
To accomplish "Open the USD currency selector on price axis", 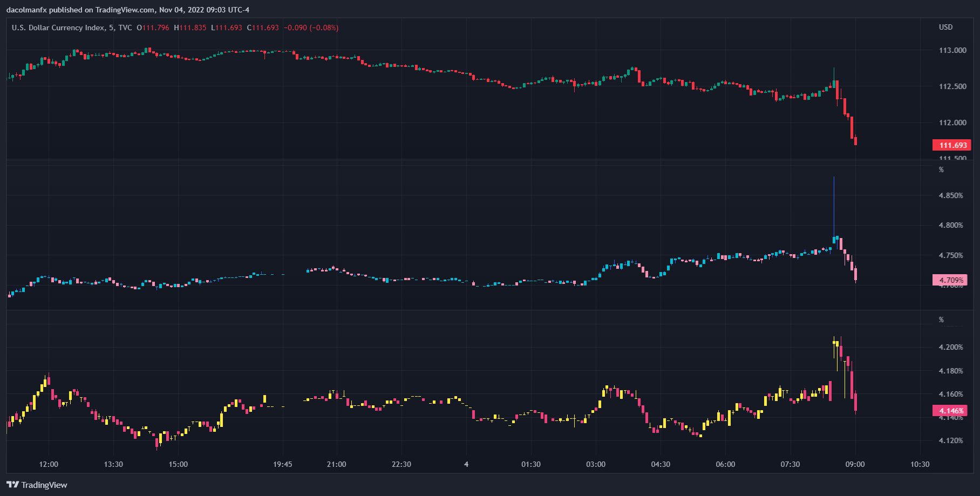I will (945, 27).
